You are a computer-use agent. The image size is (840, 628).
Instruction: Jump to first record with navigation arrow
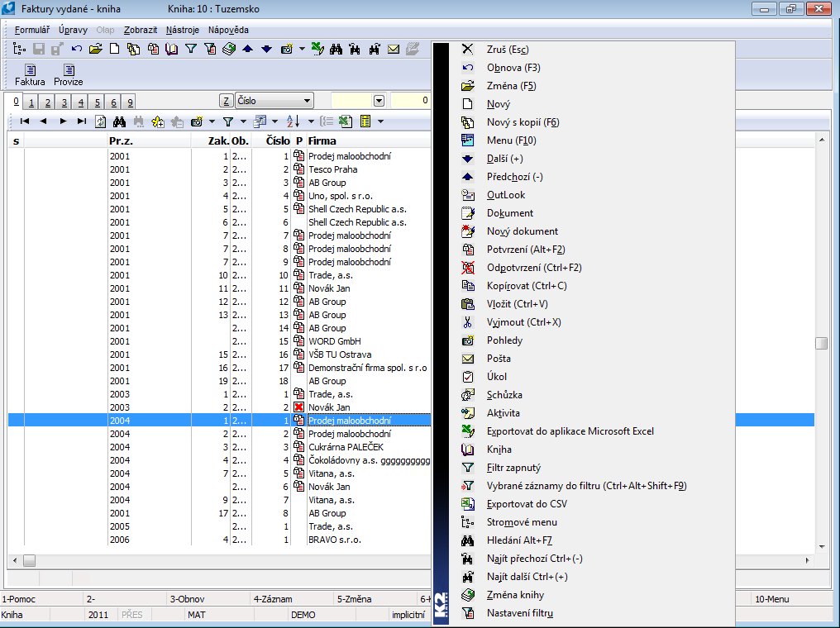pos(25,121)
